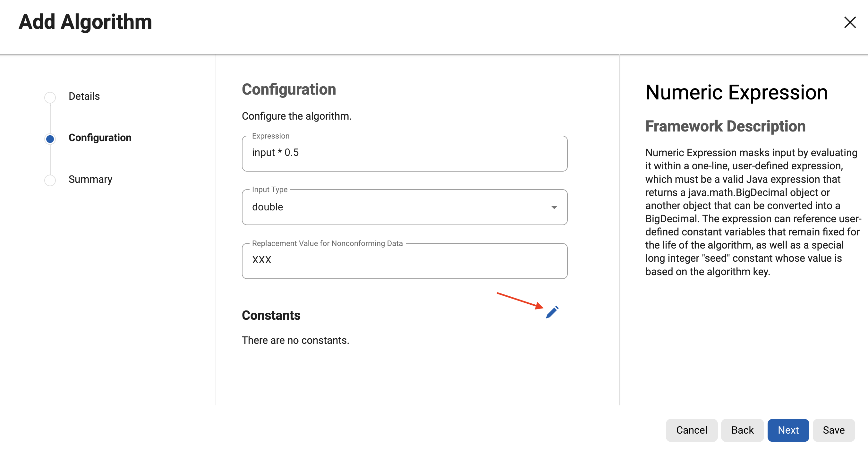This screenshot has width=868, height=449.
Task: Click into the Expression input field
Action: coord(404,153)
